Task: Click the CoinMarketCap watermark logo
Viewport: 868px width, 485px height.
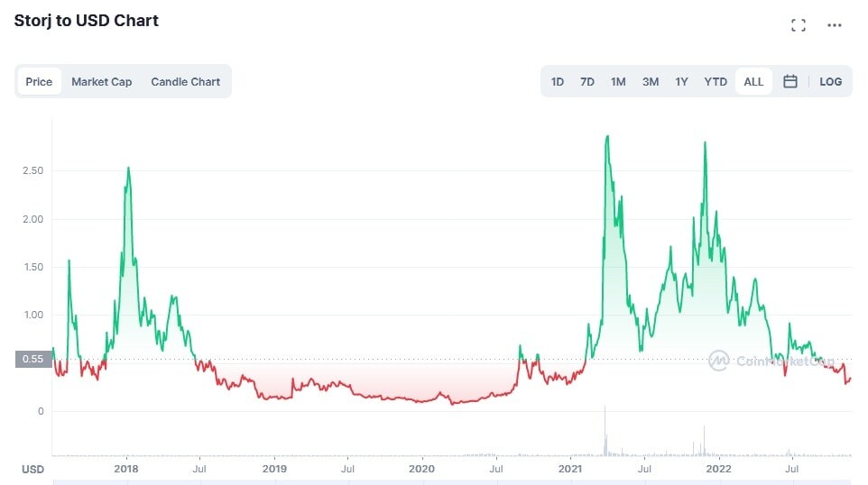Action: point(771,361)
